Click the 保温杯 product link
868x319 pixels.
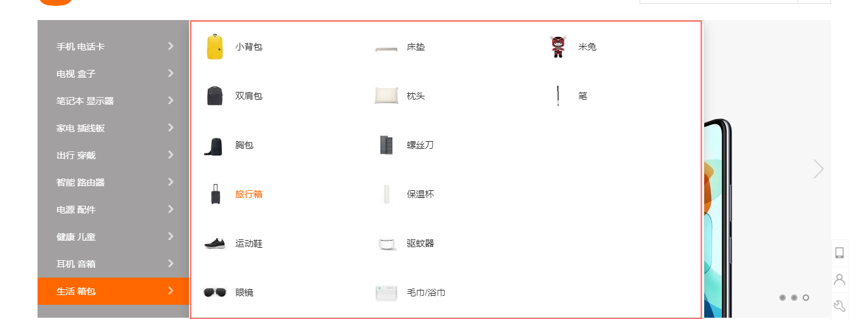point(420,194)
